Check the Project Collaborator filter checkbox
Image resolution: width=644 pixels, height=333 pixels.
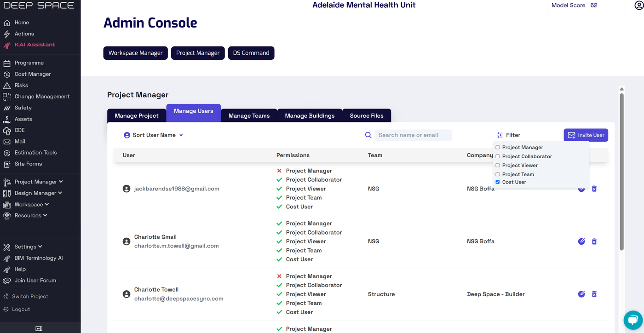(x=498, y=156)
